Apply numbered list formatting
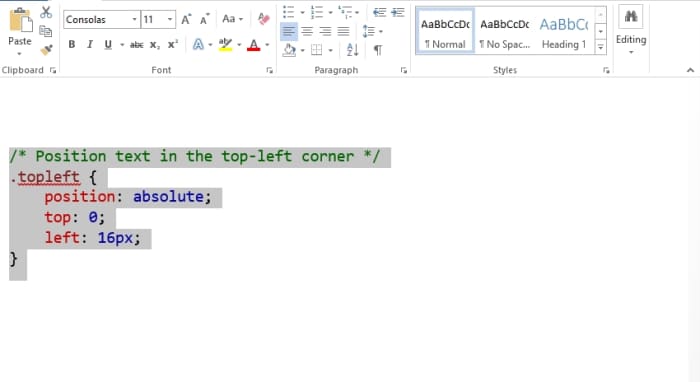 tap(317, 12)
